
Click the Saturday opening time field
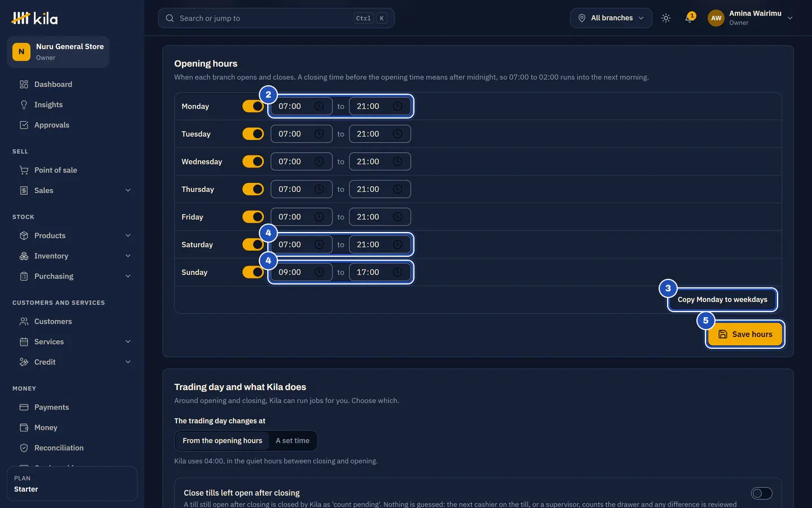point(302,244)
